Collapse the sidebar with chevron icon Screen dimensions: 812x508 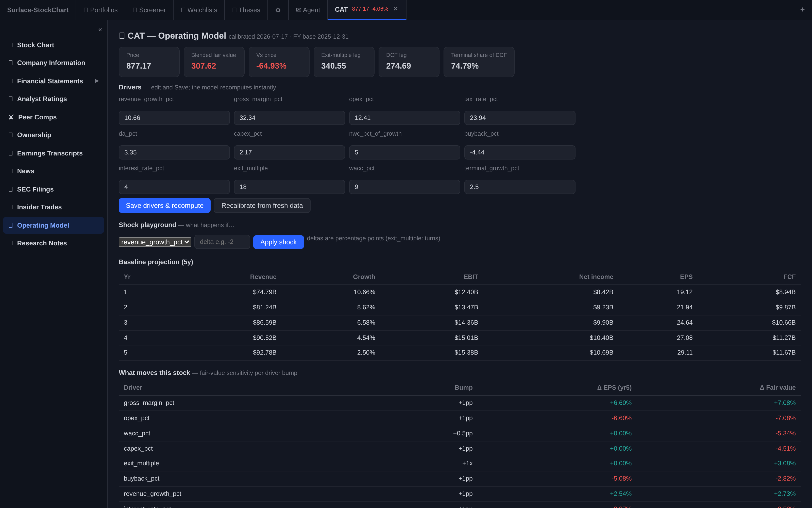[100, 29]
